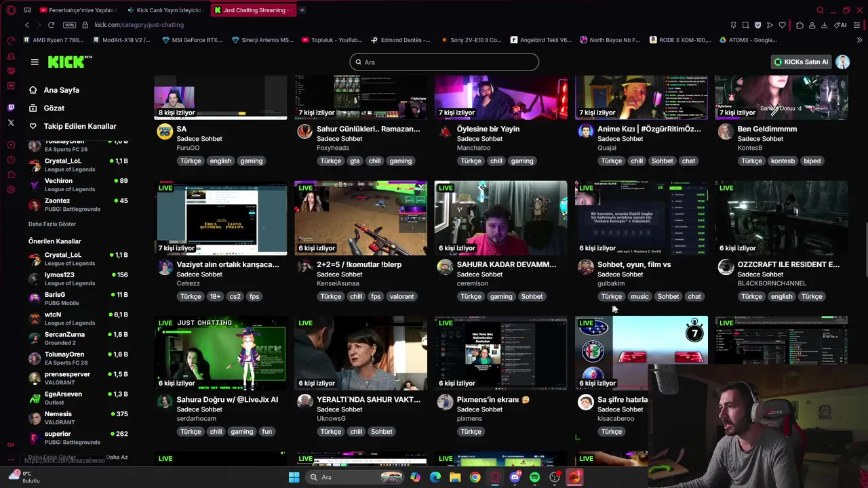868x488 pixels.
Task: Go to Ana Sayfa in sidebar
Action: click(x=62, y=89)
